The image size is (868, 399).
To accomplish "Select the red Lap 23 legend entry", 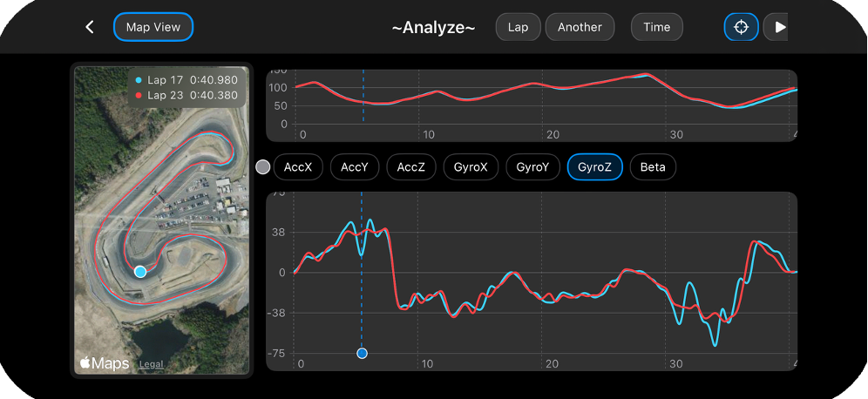I will pos(186,95).
